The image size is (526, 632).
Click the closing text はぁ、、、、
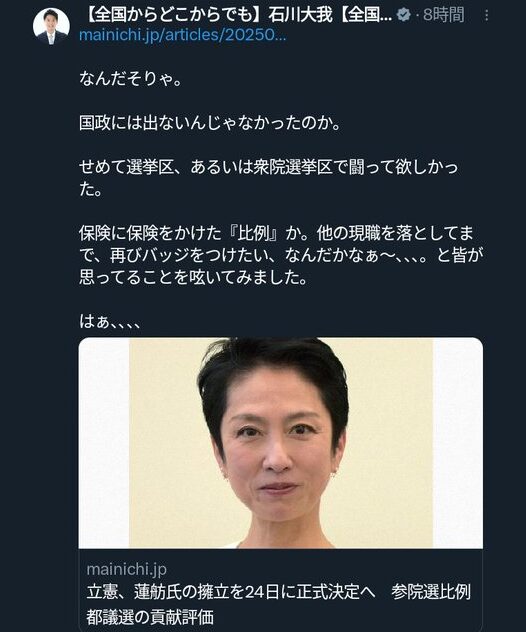coord(110,322)
